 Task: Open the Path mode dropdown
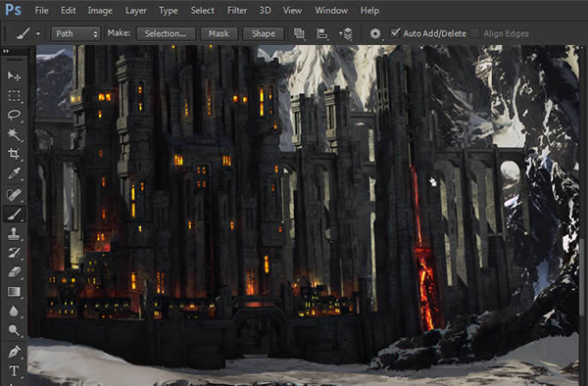point(75,33)
